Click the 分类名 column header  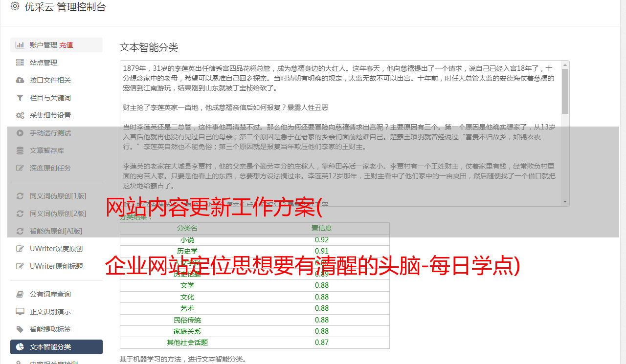[x=187, y=228]
